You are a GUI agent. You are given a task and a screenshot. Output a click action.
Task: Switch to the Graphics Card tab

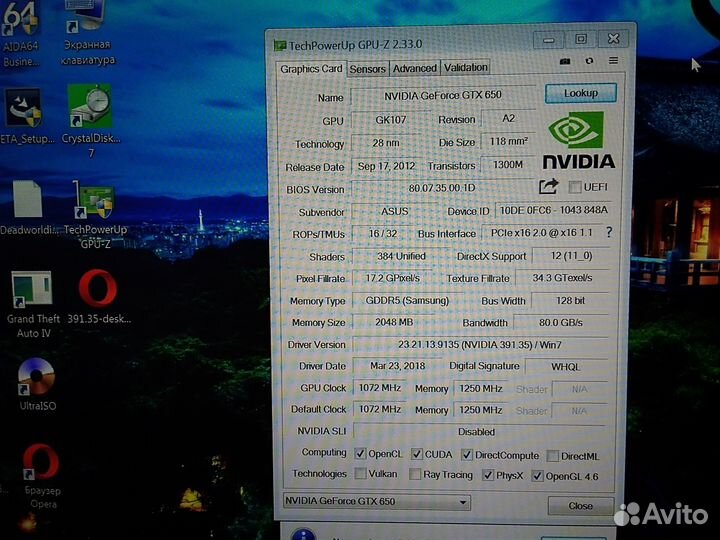coord(311,69)
